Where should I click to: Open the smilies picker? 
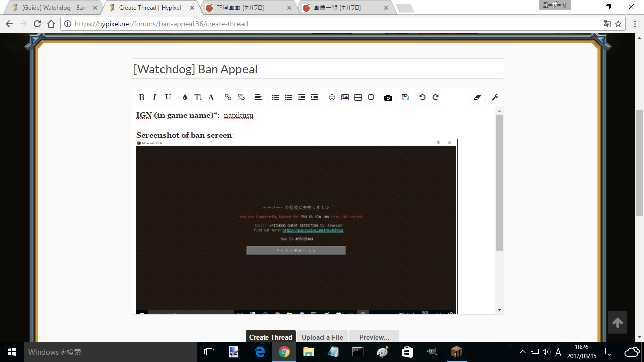click(x=332, y=97)
